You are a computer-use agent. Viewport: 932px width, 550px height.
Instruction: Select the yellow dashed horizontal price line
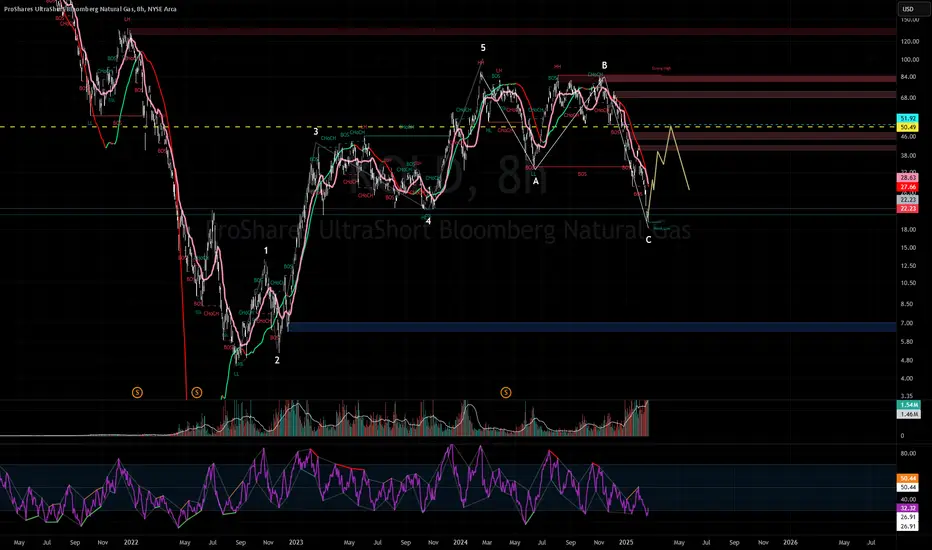pos(448,127)
